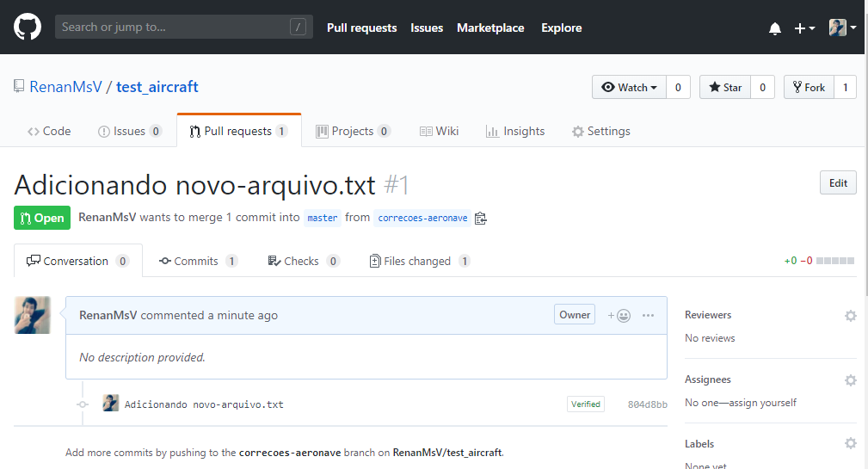Add a reaction with the smiley icon

[619, 316]
